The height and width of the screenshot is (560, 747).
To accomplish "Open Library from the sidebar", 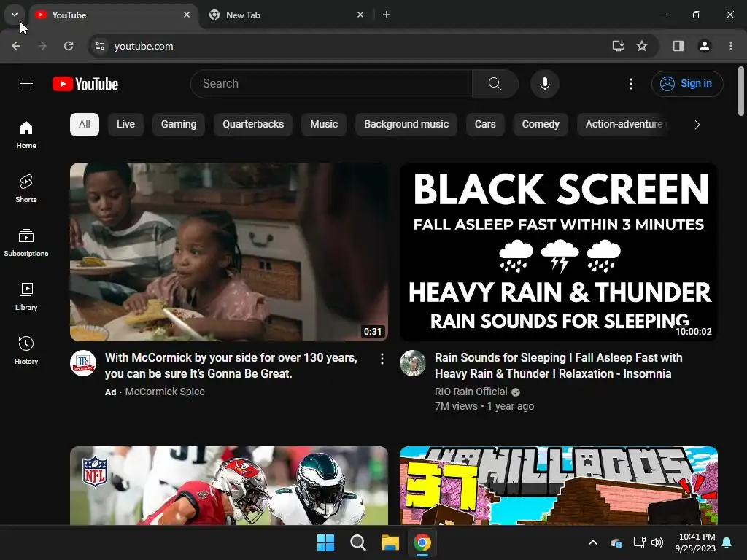I will (x=26, y=296).
